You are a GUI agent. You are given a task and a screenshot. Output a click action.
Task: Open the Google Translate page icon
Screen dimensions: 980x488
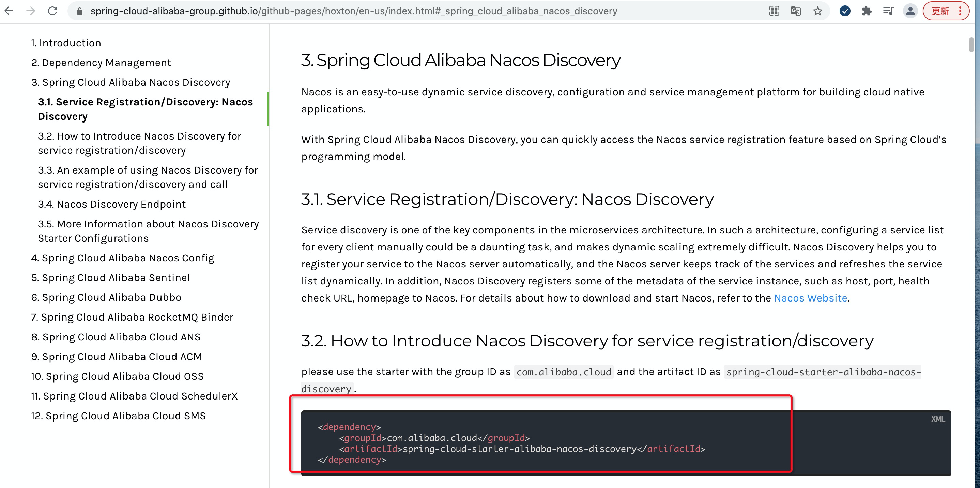point(796,11)
